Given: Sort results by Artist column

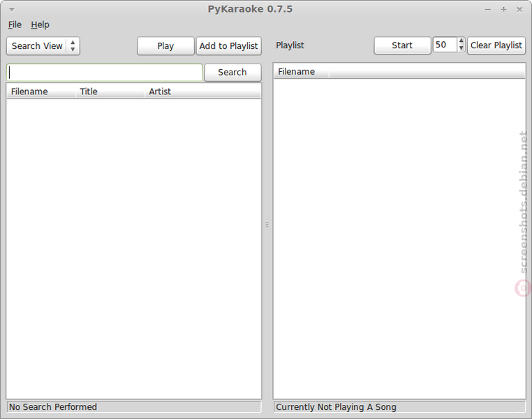Looking at the screenshot, I should pos(203,91).
